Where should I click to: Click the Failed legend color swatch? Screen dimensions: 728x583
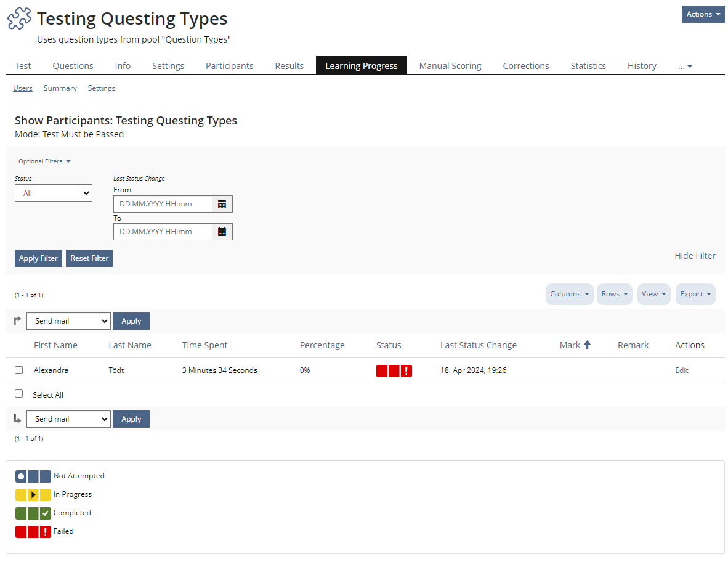coord(33,531)
